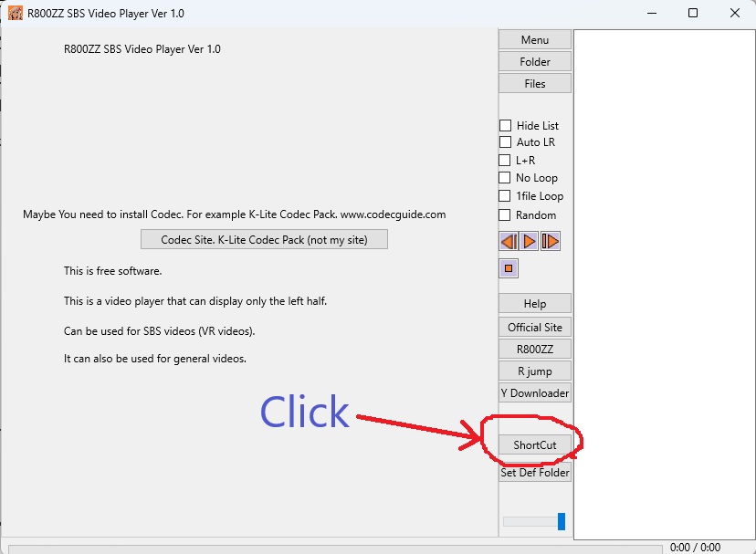Screen dimensions: 756x554
Task: Open the Menu button
Action: 535,39
